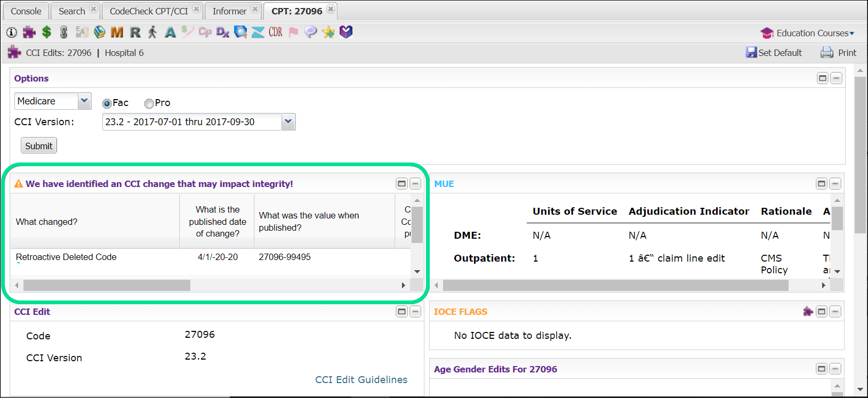Image resolution: width=868 pixels, height=398 pixels.
Task: Click the star with plus favorites icon
Action: (328, 33)
